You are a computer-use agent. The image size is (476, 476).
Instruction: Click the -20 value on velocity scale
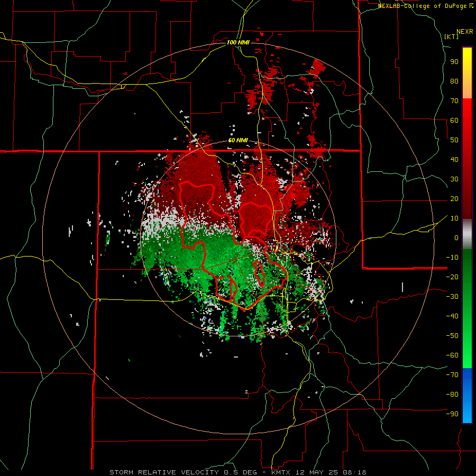[452, 277]
